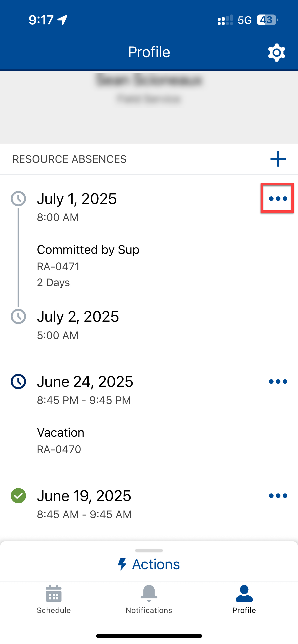This screenshot has height=644, width=298.
Task: Switch to the Schedule tab
Action: (x=54, y=599)
